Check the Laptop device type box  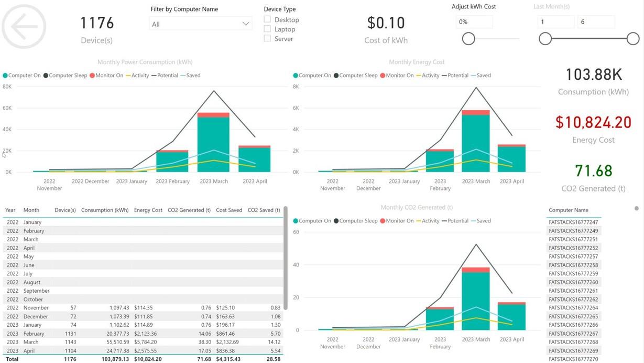[267, 29]
